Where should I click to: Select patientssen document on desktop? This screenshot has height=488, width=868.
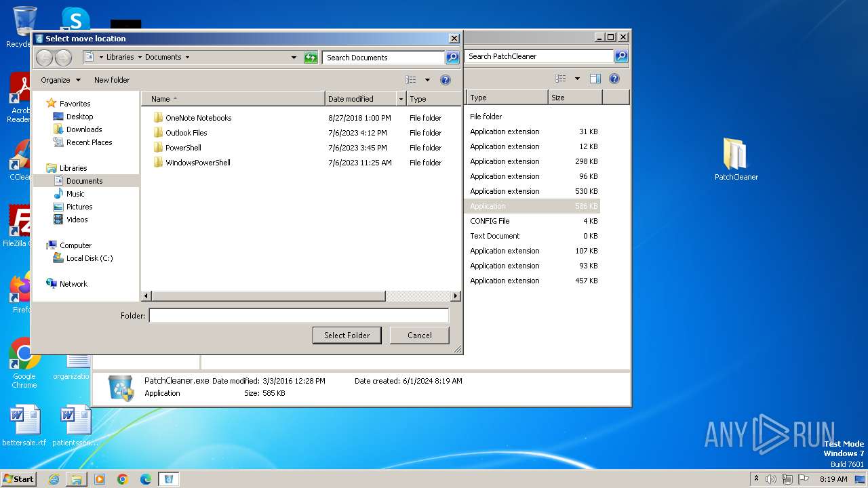[x=75, y=426]
